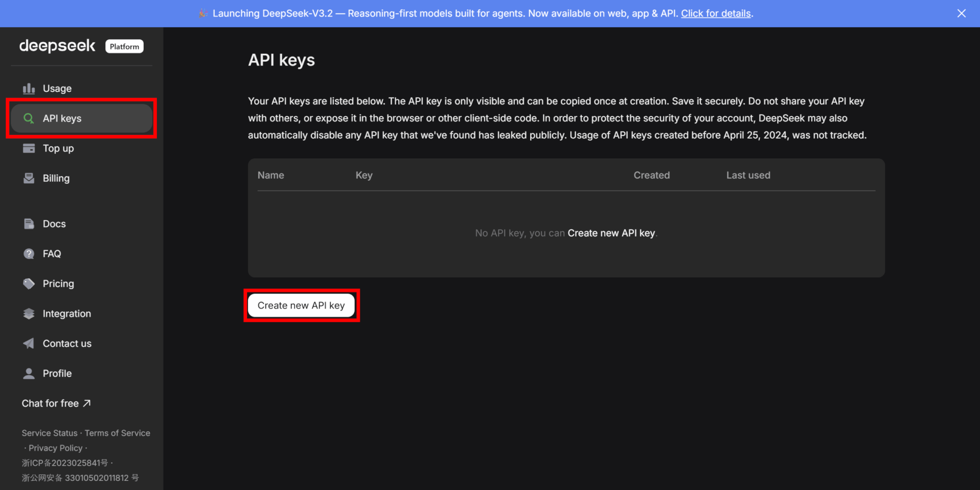This screenshot has height=490, width=980.
Task: Click the Docs document icon
Action: pos(29,224)
